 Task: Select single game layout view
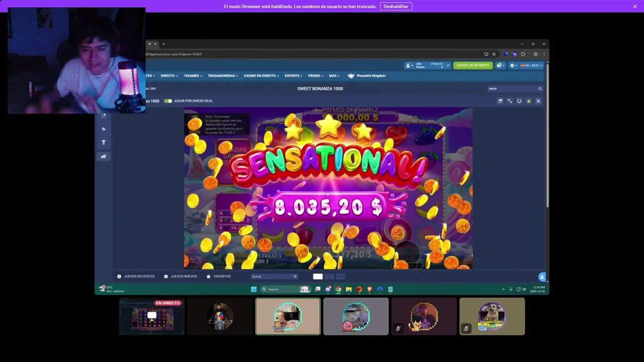[x=318, y=276]
